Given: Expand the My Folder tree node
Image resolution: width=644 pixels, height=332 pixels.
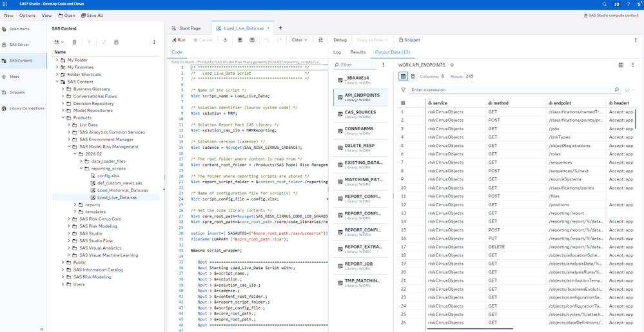Looking at the screenshot, I should tap(57, 60).
